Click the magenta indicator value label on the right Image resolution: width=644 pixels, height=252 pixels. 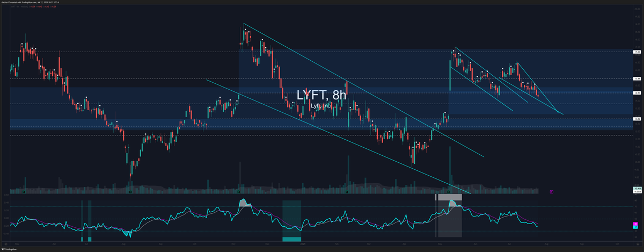(x=635, y=224)
